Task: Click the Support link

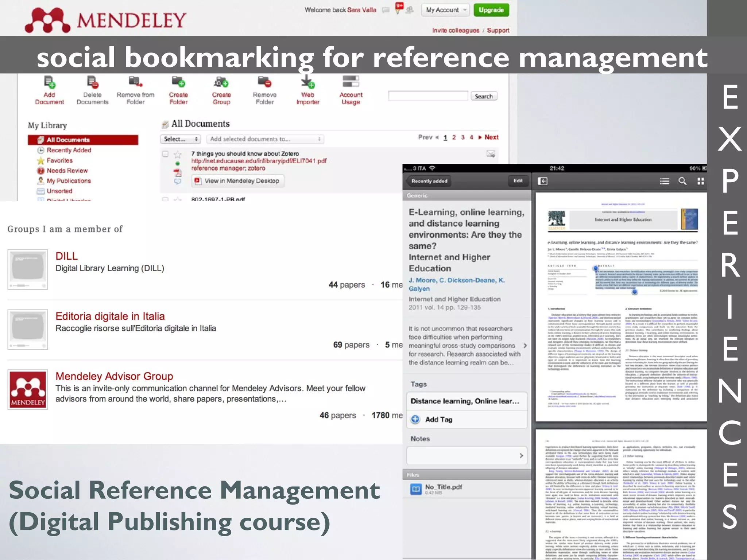Action: (x=498, y=30)
